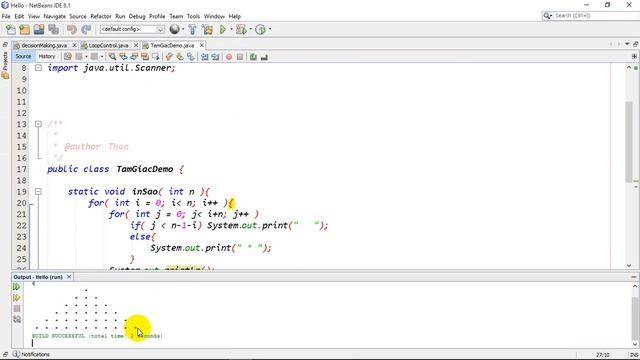Collapse the inSao method fold line 19
640x360 pixels.
coord(38,191)
